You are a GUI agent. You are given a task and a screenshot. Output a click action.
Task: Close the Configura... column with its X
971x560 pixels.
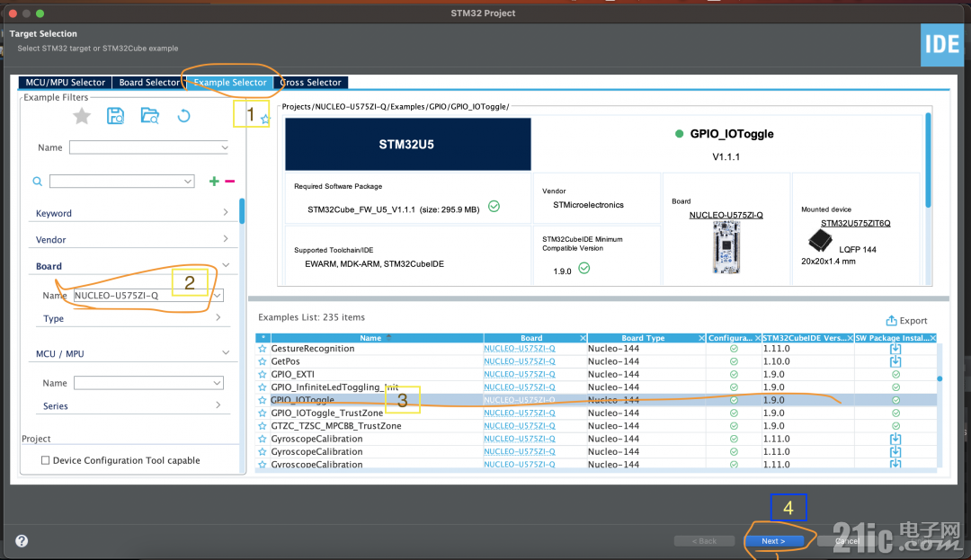coord(757,338)
